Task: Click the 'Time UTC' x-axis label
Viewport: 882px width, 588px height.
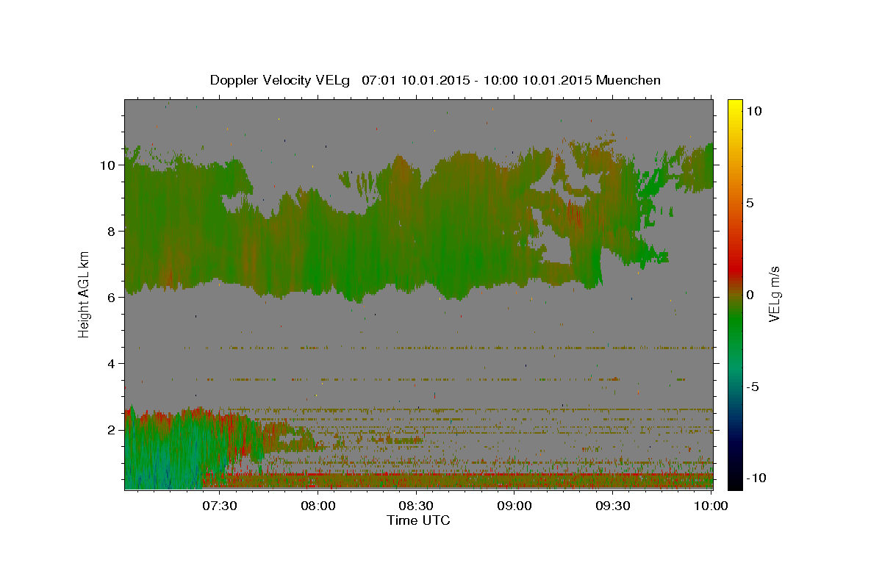Action: click(x=418, y=520)
